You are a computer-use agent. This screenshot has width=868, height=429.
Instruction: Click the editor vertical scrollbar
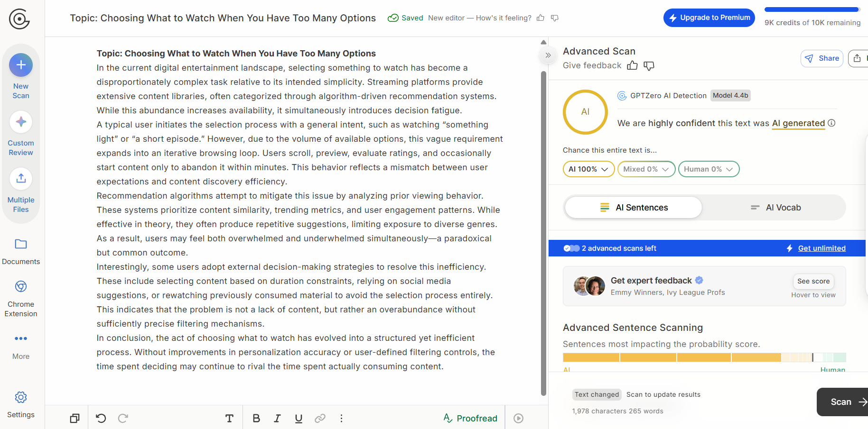click(x=544, y=233)
